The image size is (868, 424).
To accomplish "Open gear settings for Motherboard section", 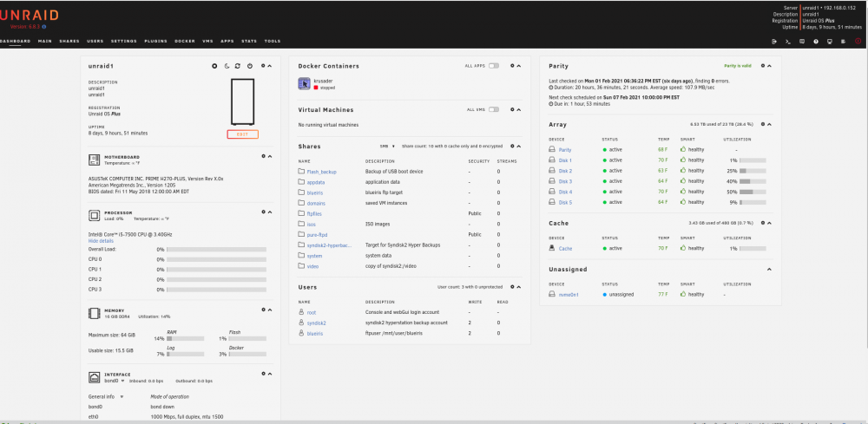I will tap(263, 156).
